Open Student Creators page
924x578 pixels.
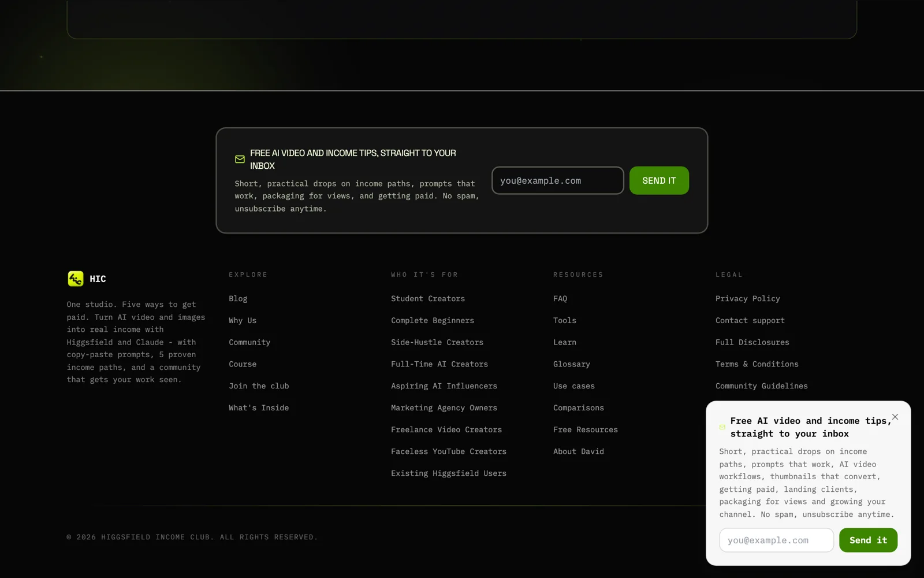coord(428,299)
